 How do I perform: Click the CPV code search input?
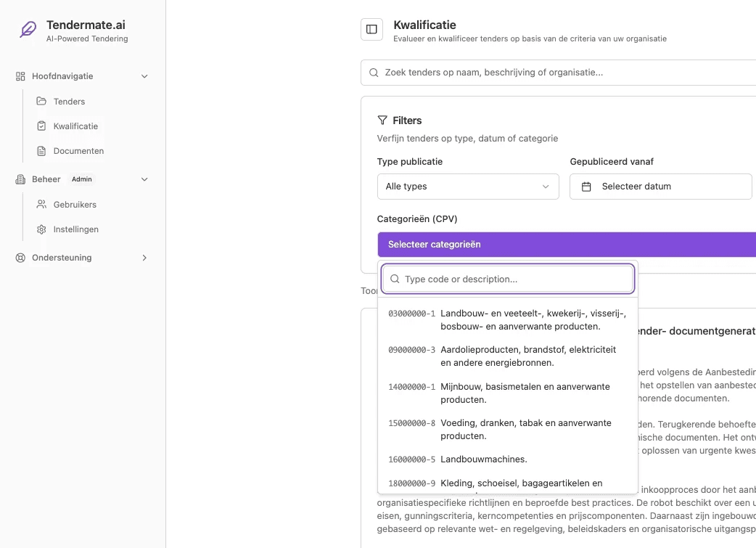(515, 279)
